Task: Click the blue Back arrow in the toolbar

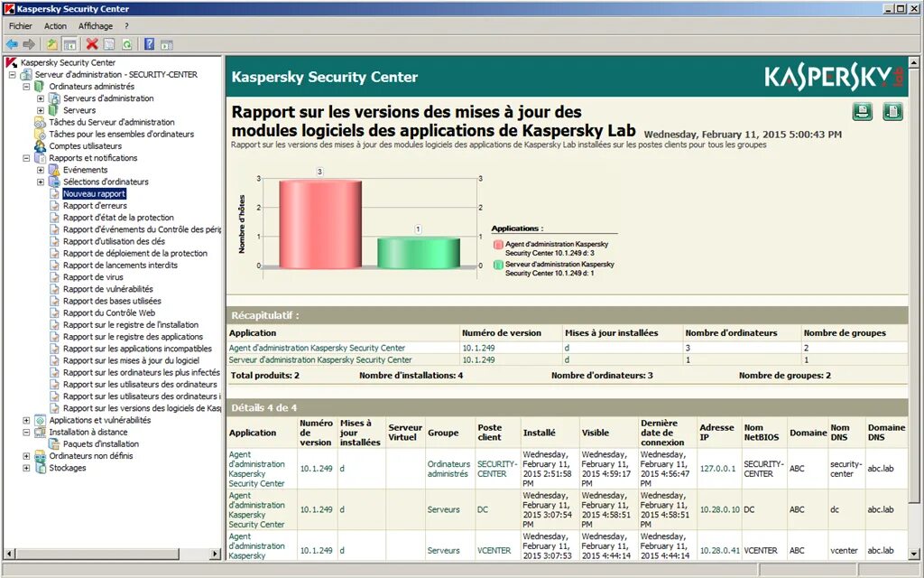Action: [11, 44]
